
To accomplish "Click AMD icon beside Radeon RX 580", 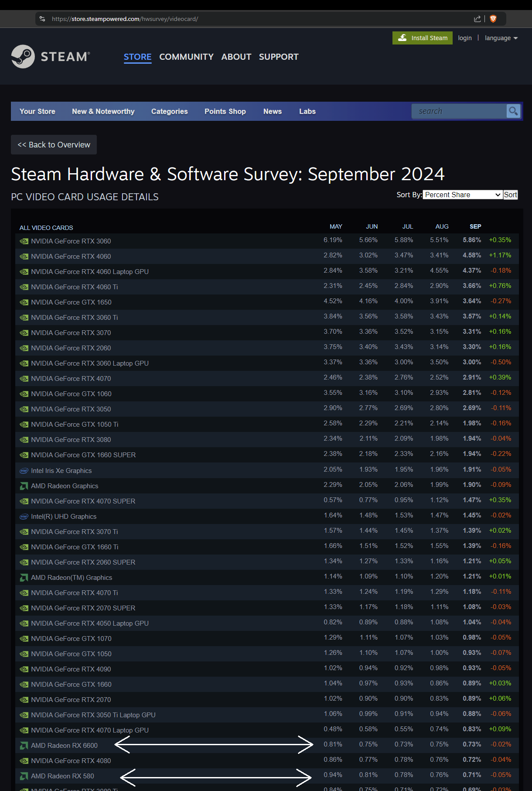I will pos(24,776).
